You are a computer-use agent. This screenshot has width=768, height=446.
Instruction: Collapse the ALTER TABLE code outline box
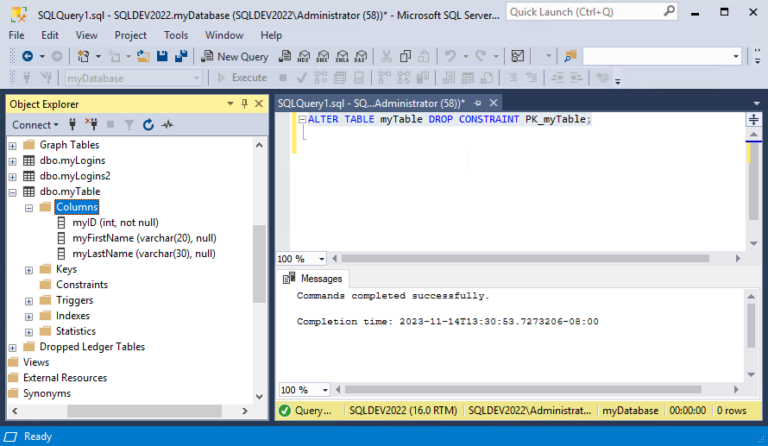[x=302, y=119]
